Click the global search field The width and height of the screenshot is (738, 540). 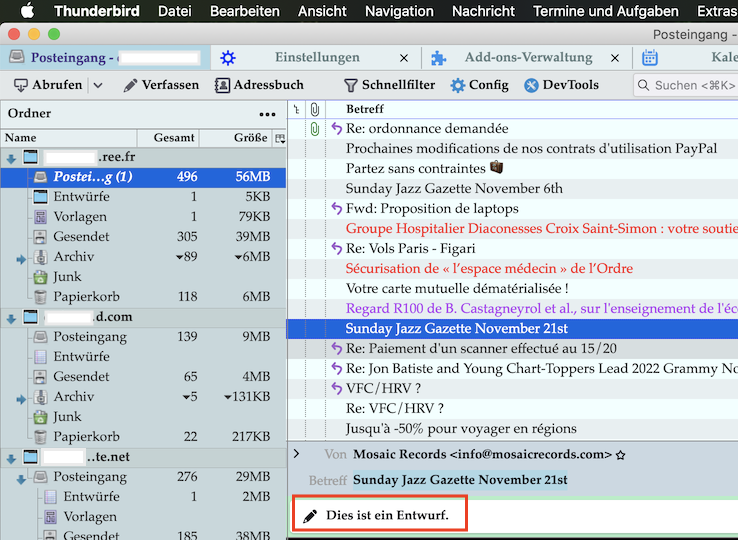coord(692,85)
